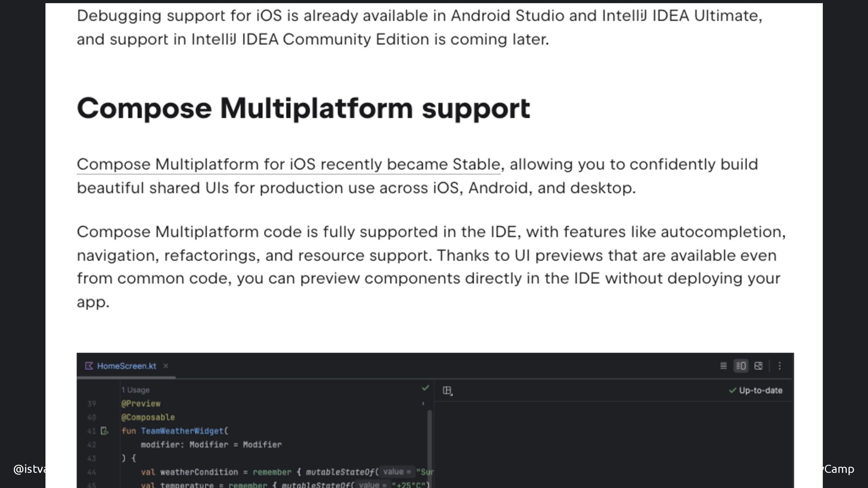Click the @Preview annotation on line 39

[141, 404]
